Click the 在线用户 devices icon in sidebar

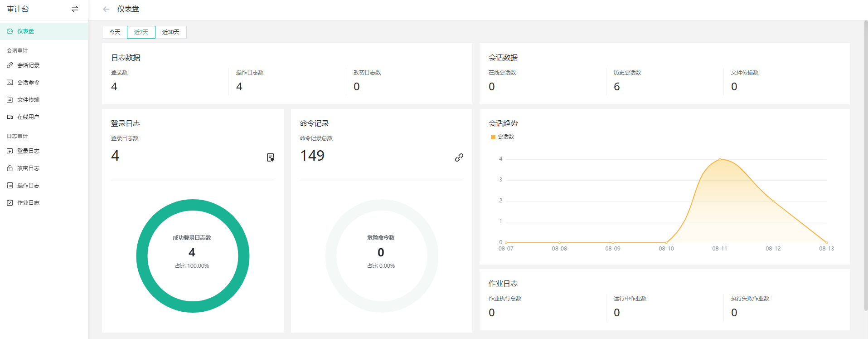[10, 117]
